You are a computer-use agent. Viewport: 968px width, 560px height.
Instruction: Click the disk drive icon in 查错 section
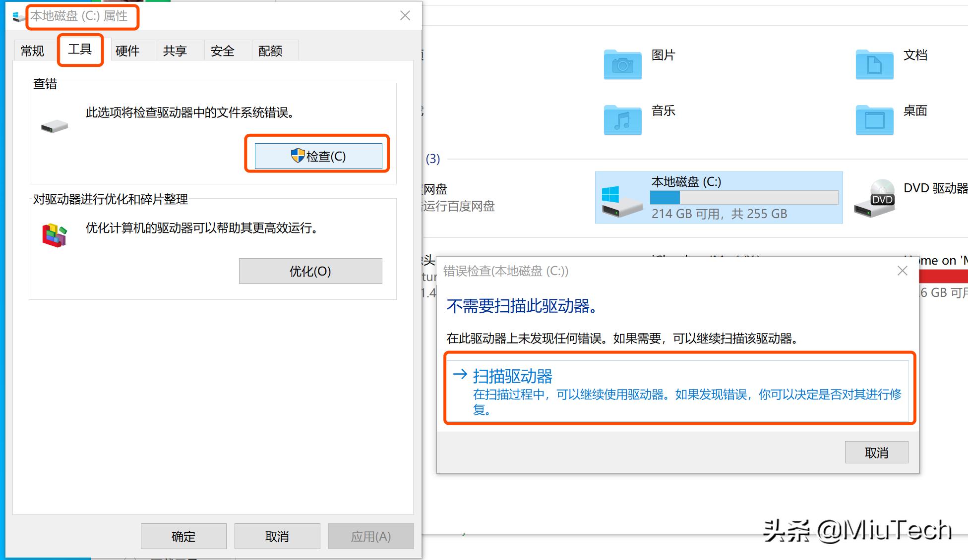pyautogui.click(x=54, y=125)
